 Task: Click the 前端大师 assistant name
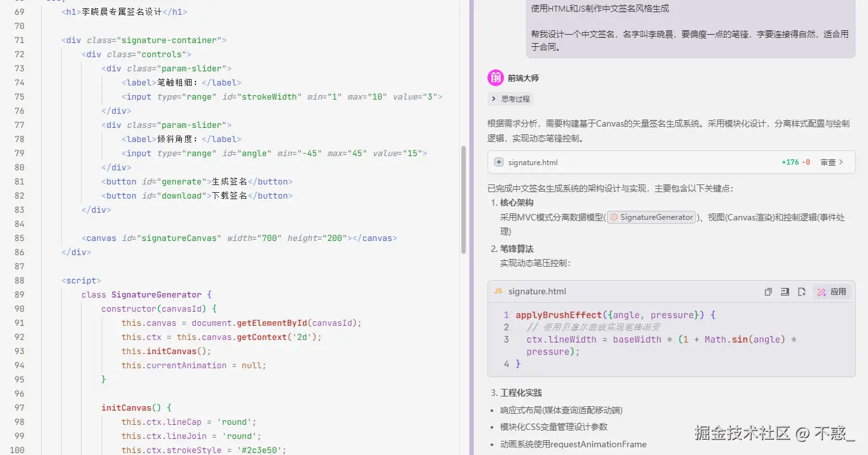(523, 78)
